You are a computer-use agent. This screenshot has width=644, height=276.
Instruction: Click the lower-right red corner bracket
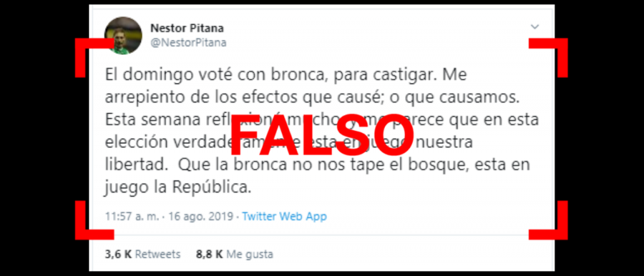click(x=548, y=220)
